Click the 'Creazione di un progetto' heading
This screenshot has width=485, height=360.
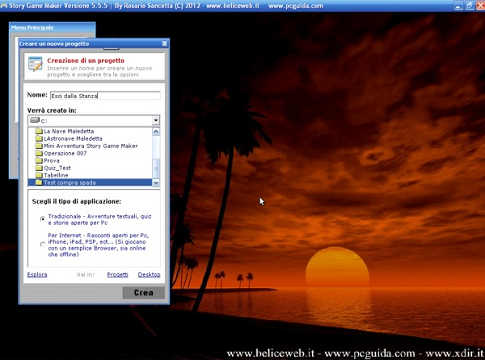pos(86,61)
